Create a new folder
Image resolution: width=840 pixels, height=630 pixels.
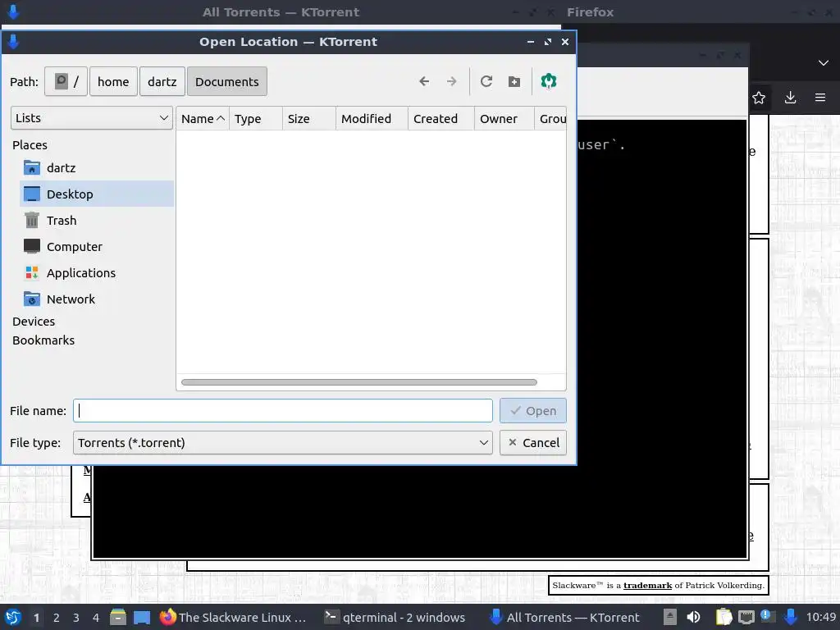(514, 81)
